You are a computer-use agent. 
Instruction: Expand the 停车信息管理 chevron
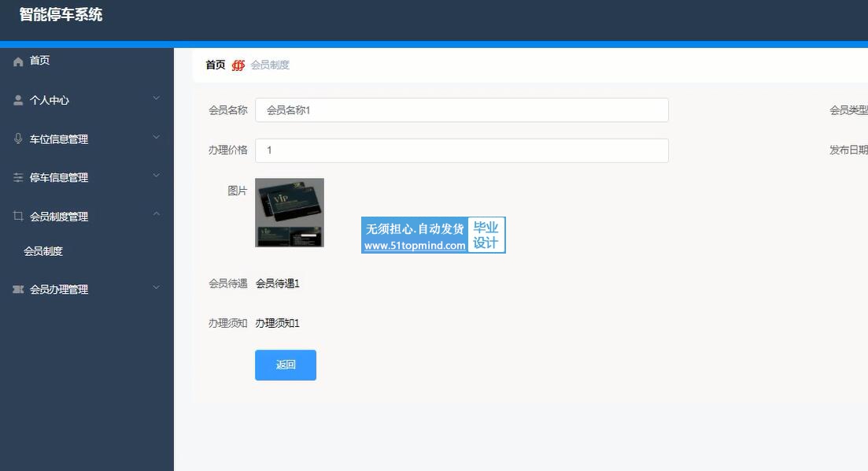[156, 176]
